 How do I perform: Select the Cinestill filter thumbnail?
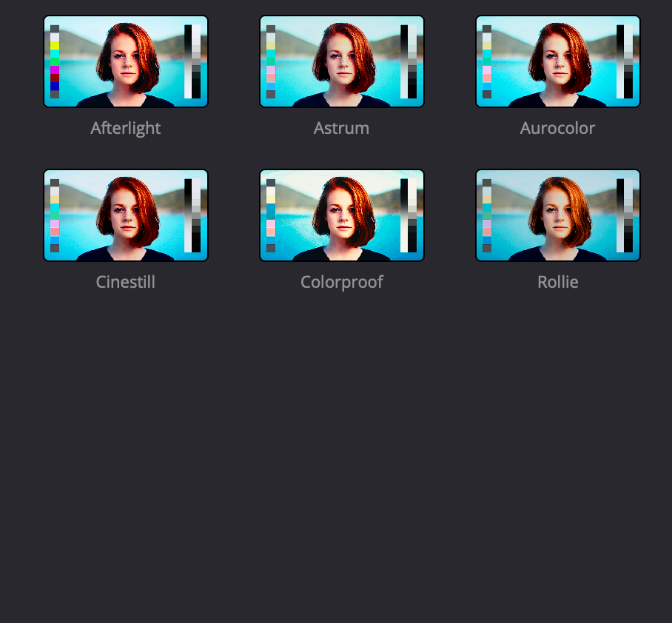(125, 215)
